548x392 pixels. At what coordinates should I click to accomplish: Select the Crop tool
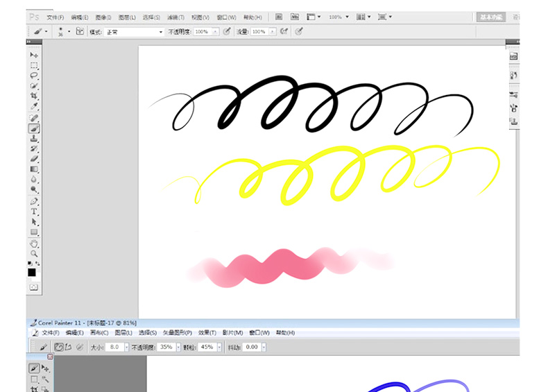33,95
